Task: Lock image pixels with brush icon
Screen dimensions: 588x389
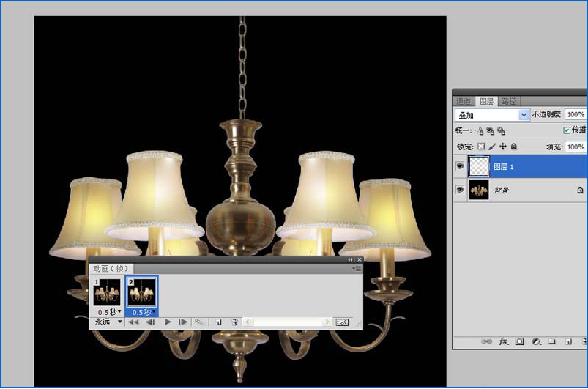Action: pyautogui.click(x=492, y=147)
